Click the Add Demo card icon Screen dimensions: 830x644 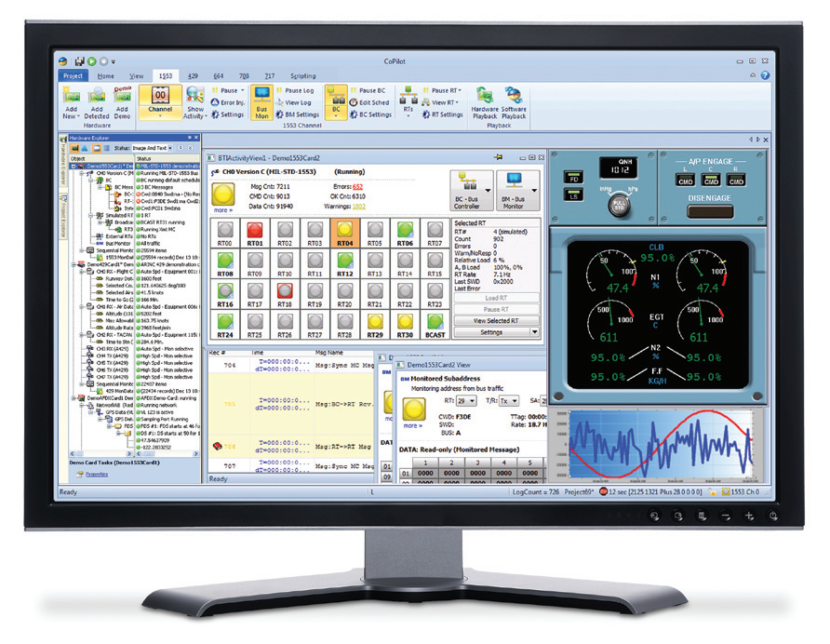coord(121,99)
